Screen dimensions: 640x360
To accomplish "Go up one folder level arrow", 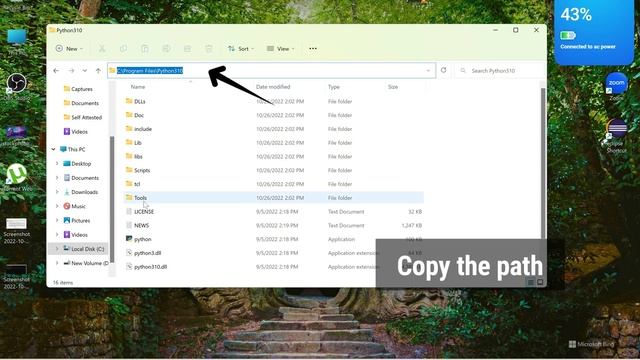I will coord(98,71).
